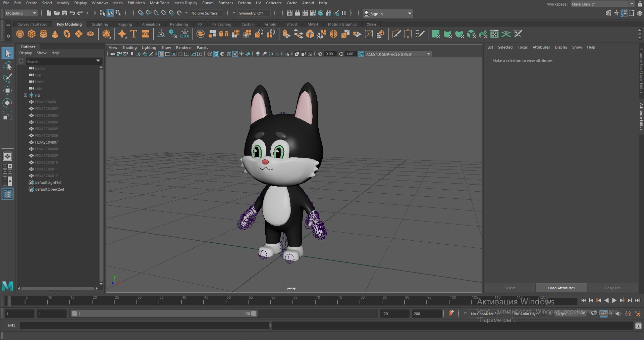
Task: Open the ACES color space dropdown
Action: point(398,54)
